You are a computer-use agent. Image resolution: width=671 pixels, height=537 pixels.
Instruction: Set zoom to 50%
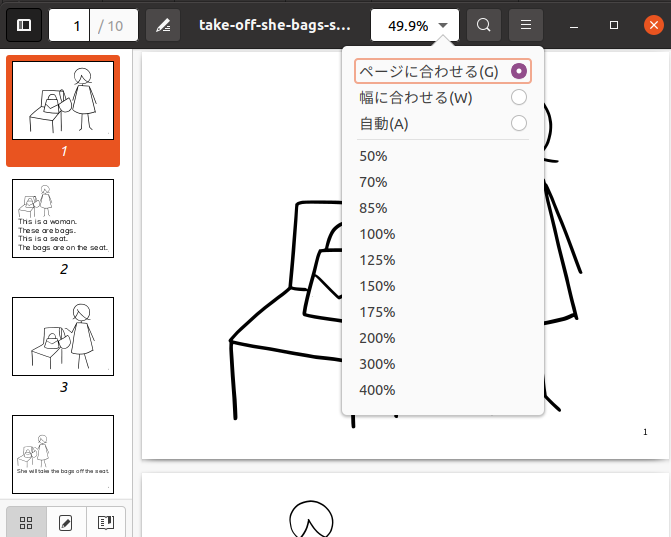coord(374,156)
